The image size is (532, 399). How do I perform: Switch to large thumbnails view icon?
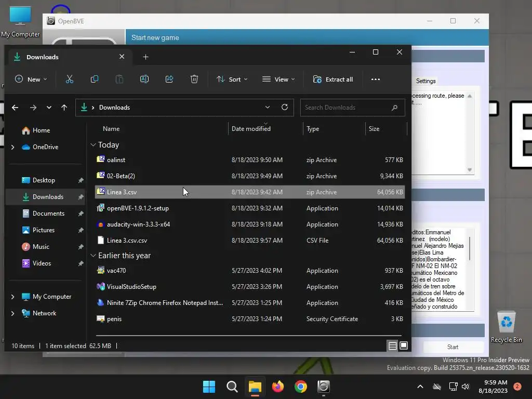403,345
